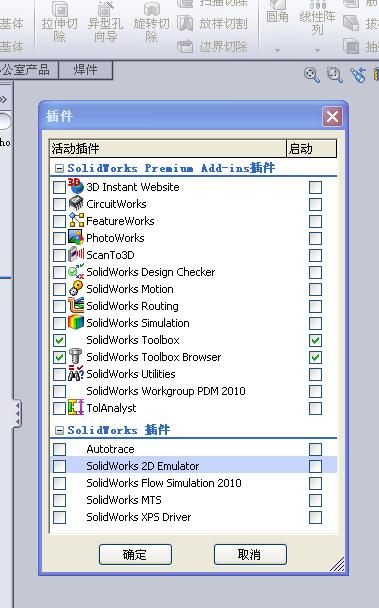The image size is (379, 608).
Task: Click the 活动插件 column header
Action: pyautogui.click(x=168, y=149)
